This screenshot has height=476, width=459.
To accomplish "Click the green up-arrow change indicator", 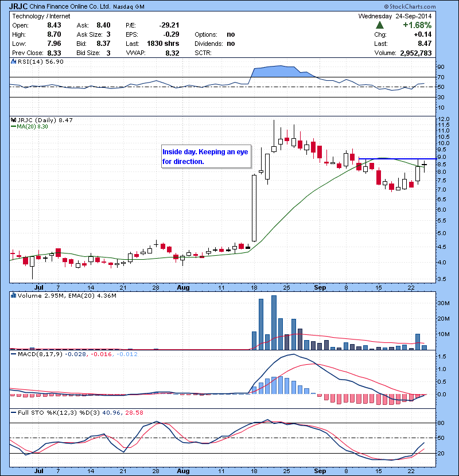I will pyautogui.click(x=380, y=25).
